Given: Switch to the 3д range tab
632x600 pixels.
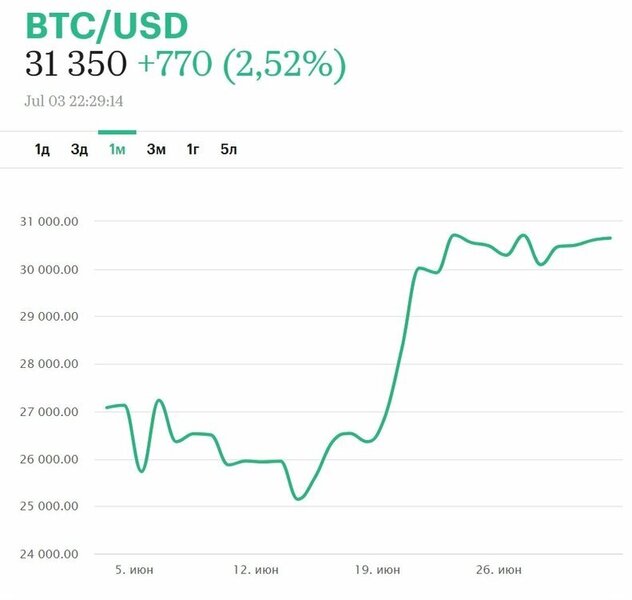Looking at the screenshot, I should (x=79, y=150).
